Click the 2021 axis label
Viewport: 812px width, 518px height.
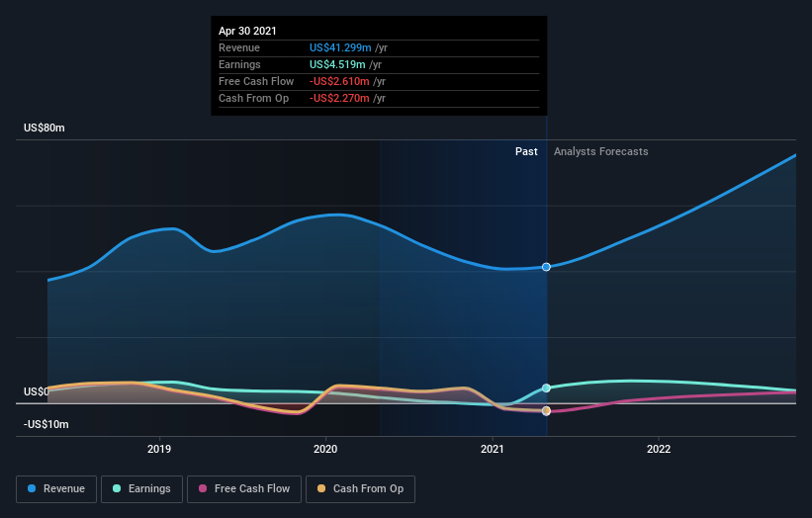492,449
